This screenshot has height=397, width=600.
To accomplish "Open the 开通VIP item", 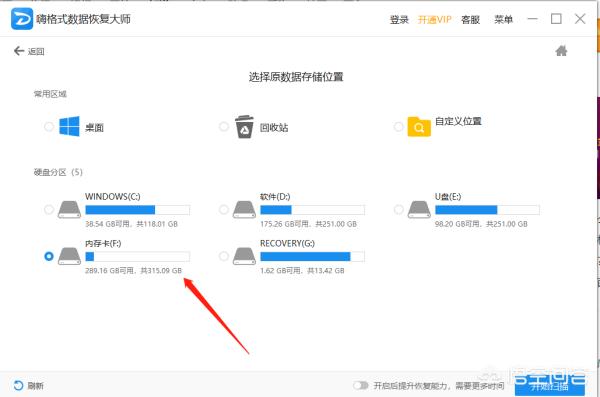I will (x=434, y=20).
